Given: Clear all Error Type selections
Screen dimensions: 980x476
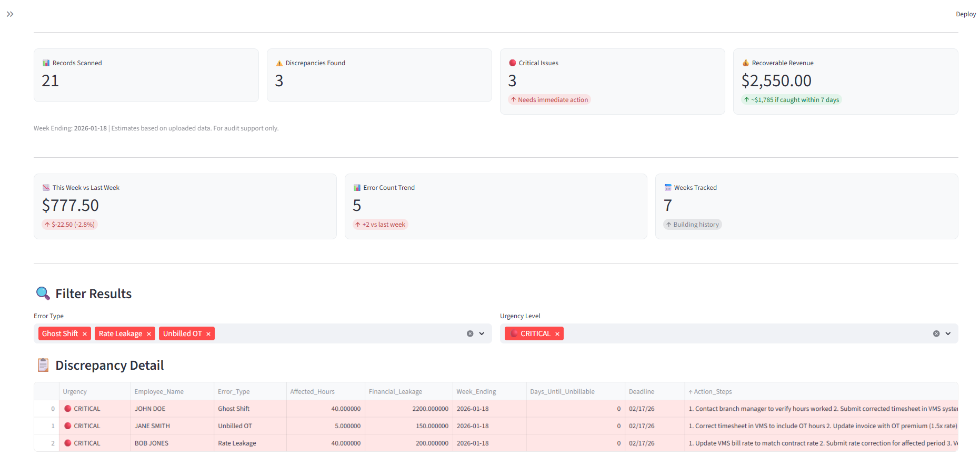Looking at the screenshot, I should (470, 333).
